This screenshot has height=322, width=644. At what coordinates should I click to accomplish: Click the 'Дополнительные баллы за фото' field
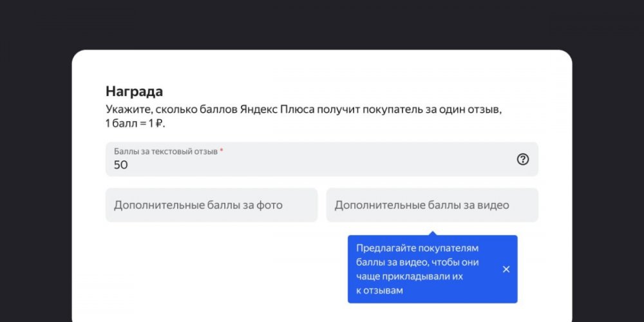211,205
